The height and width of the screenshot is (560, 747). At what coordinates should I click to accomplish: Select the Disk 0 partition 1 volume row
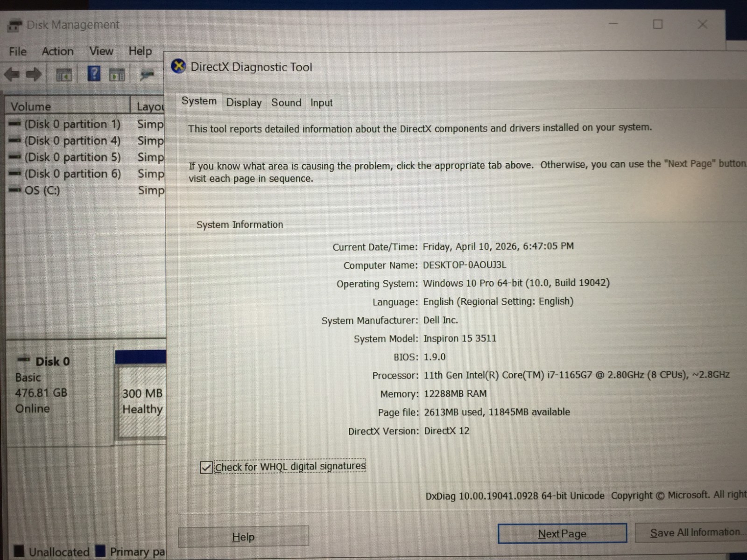pos(86,124)
